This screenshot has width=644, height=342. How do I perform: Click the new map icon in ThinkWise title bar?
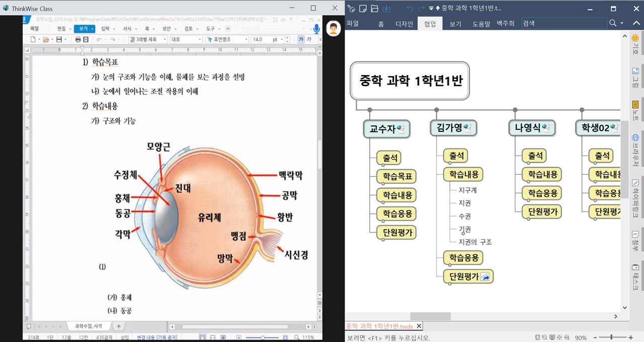362,9
